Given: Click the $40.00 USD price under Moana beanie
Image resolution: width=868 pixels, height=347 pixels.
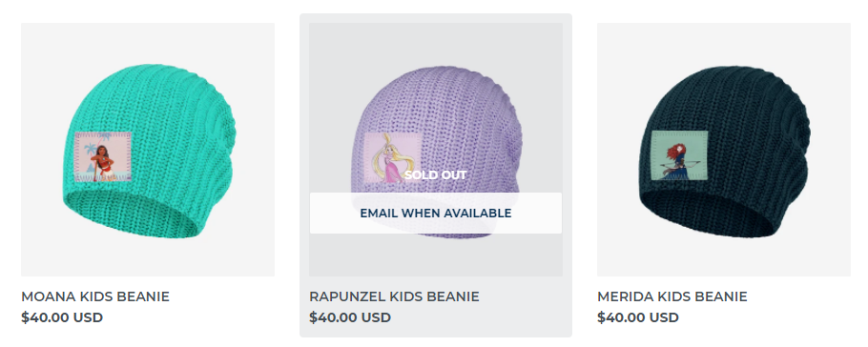Looking at the screenshot, I should 62,317.
